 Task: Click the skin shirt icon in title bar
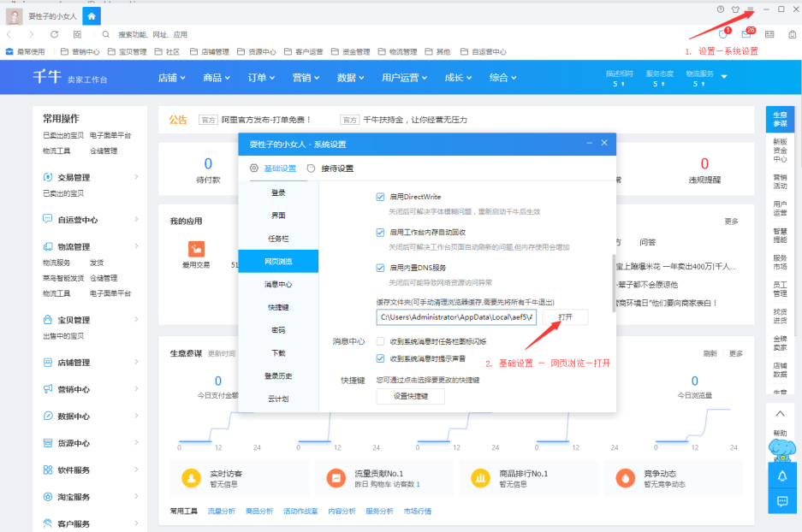click(735, 9)
